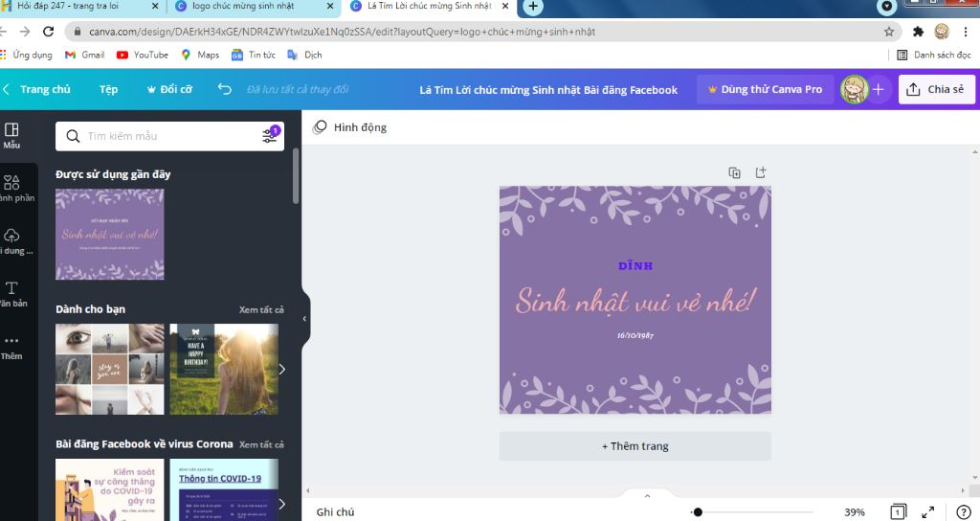The height and width of the screenshot is (521, 980).
Task: Click the Sinh nhật vui vẻ nhé text
Action: point(635,302)
